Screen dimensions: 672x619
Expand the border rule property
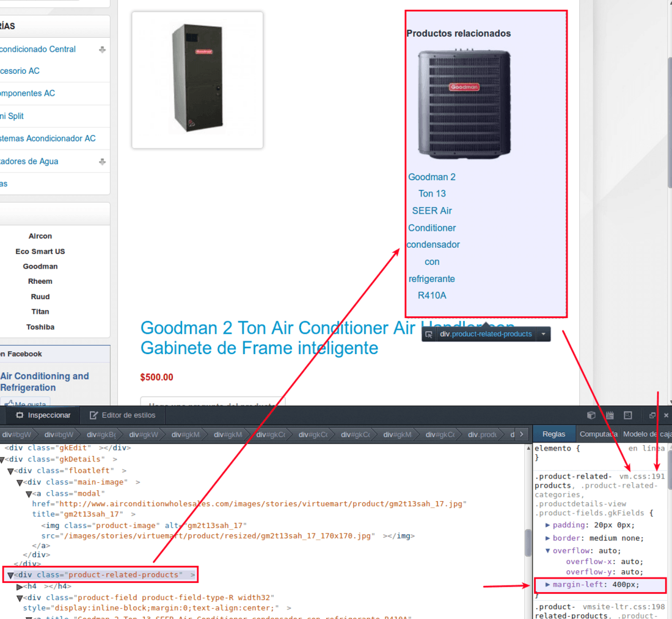click(547, 538)
